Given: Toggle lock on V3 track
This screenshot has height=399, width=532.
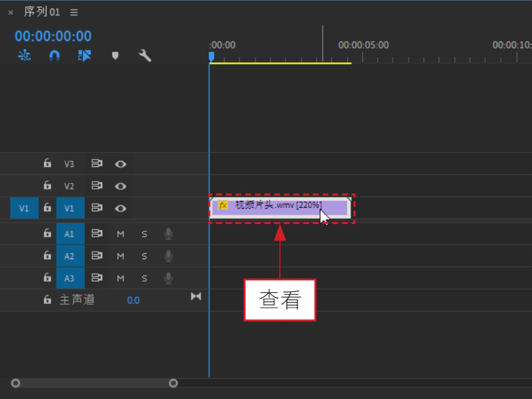Looking at the screenshot, I should [x=47, y=163].
